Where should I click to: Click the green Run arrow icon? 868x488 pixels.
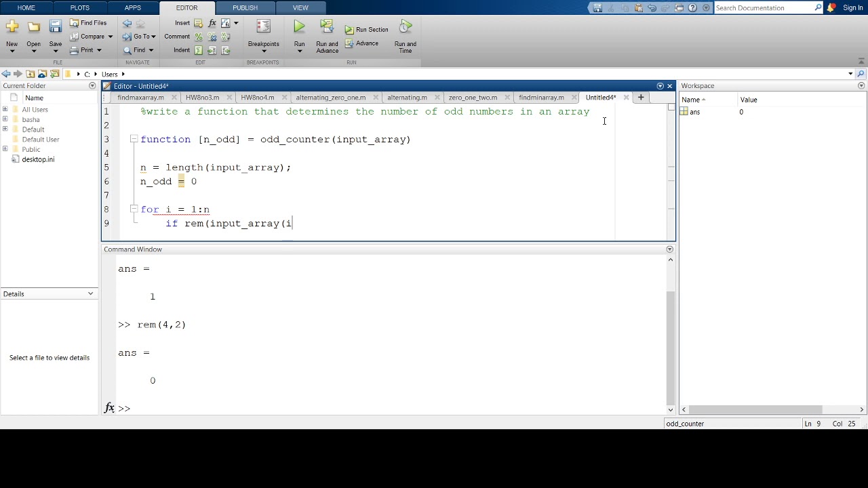coord(299,27)
